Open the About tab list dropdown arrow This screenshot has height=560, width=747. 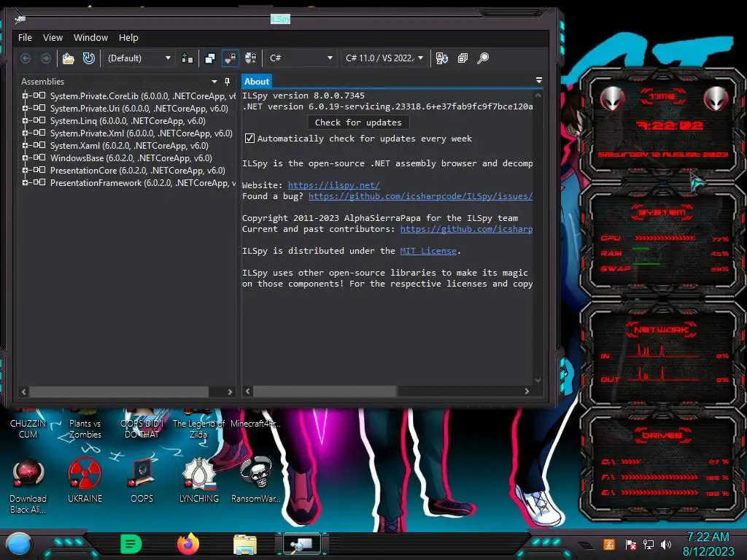pos(539,80)
